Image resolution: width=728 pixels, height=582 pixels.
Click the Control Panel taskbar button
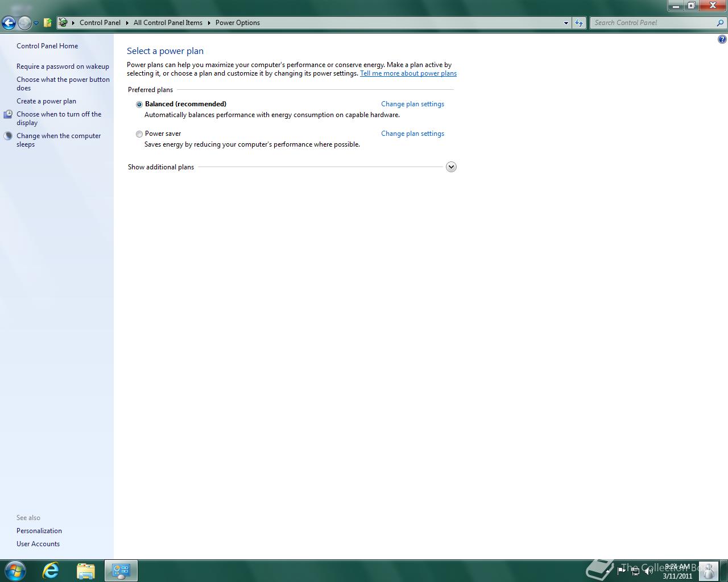[x=121, y=571]
